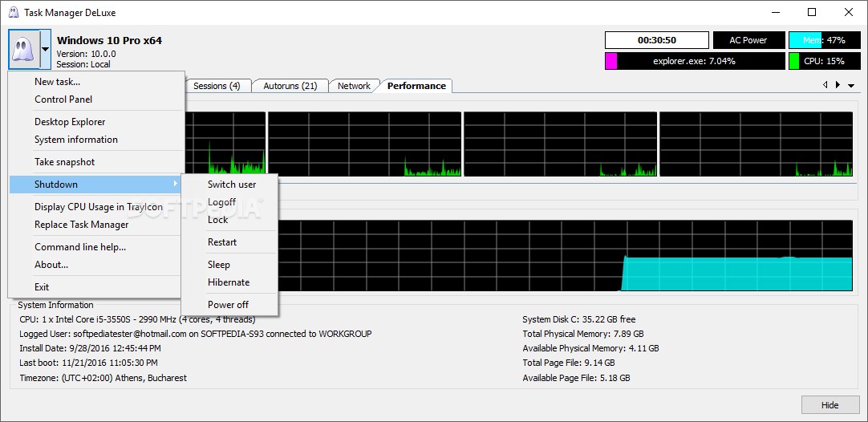The image size is (868, 422).
Task: Click System Disk C: 35.22 GB free
Action: point(579,319)
